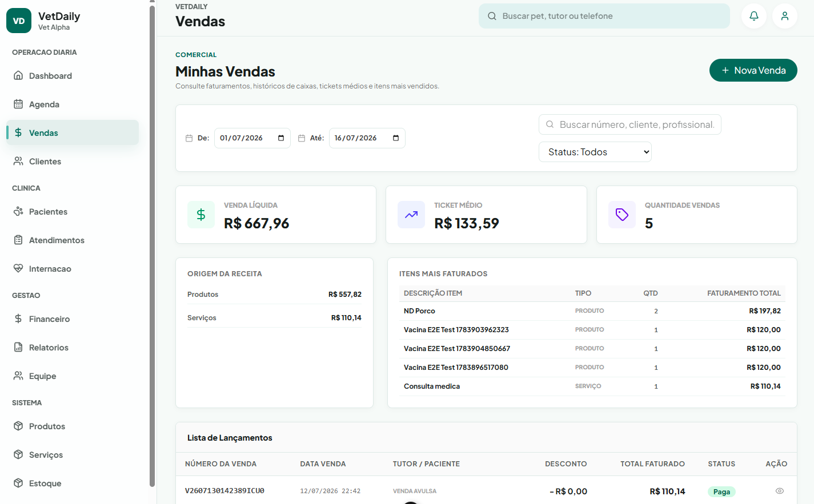The image size is (814, 504).
Task: Click the Ticket Médio trending icon
Action: click(411, 215)
